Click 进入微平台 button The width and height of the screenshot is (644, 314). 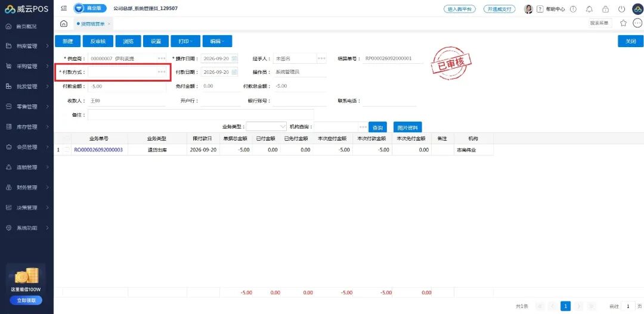pyautogui.click(x=460, y=9)
